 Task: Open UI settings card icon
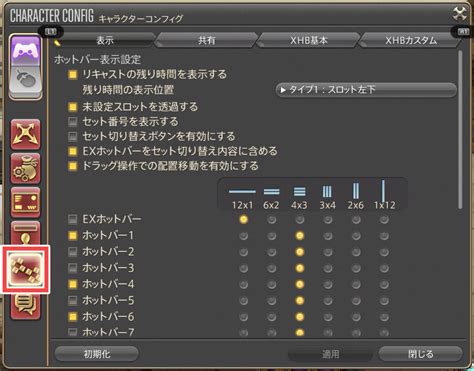[x=26, y=202]
